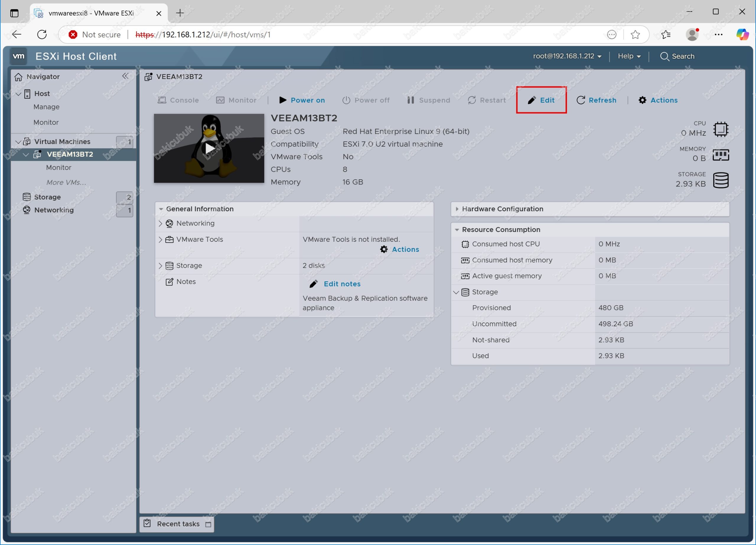This screenshot has height=545, width=756.
Task: Expand the Networking row in General Information
Action: [x=160, y=223]
